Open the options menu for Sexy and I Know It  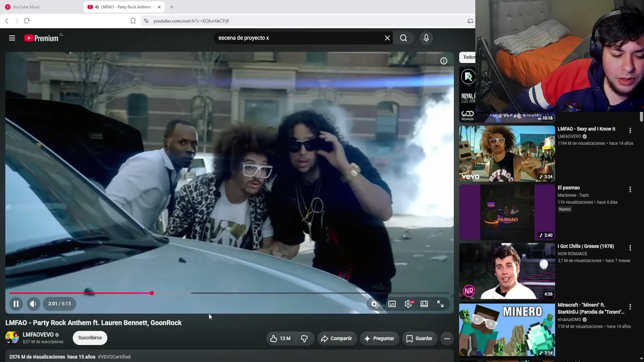pos(630,131)
